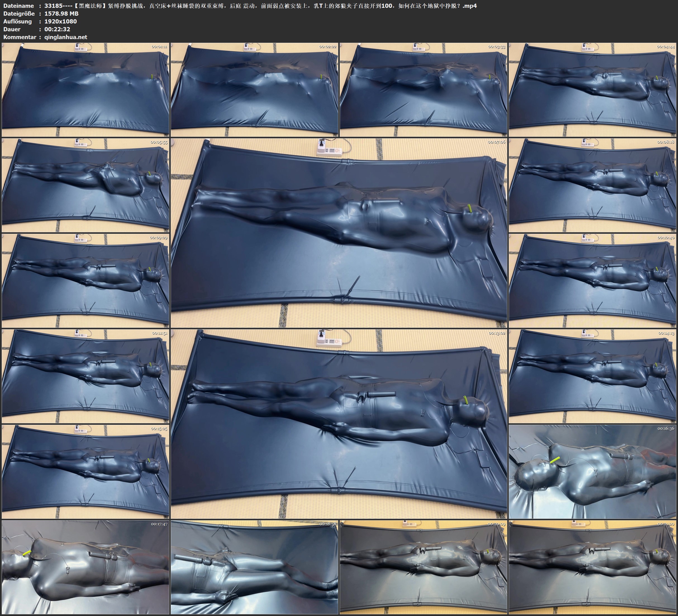Click the thumbnail stamped 00:01:11
678x616 pixels.
coord(85,90)
